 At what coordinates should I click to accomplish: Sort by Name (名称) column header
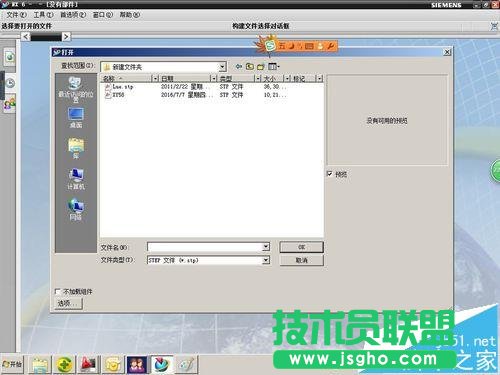[127, 79]
